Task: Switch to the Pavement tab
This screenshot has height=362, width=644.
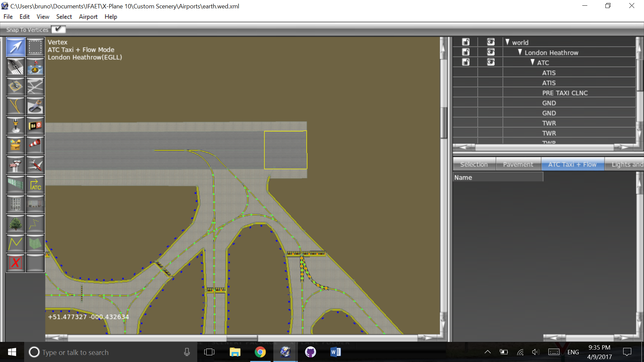Action: [518, 165]
